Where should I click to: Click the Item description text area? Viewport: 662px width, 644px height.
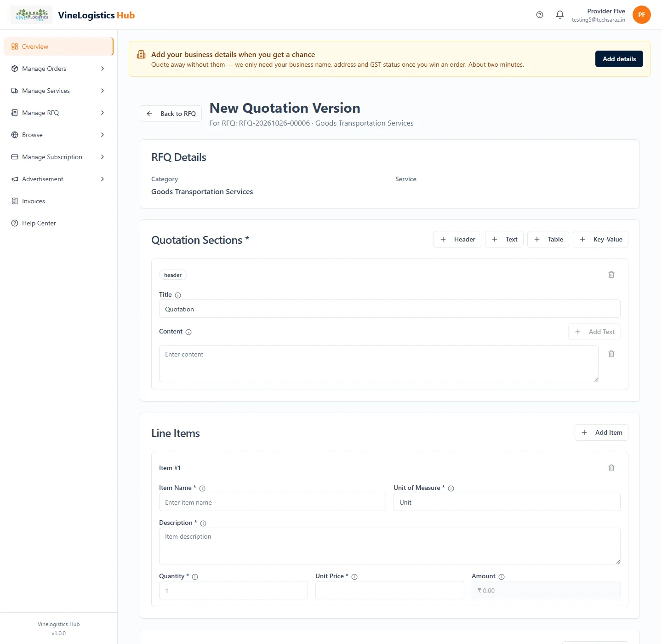pos(390,546)
